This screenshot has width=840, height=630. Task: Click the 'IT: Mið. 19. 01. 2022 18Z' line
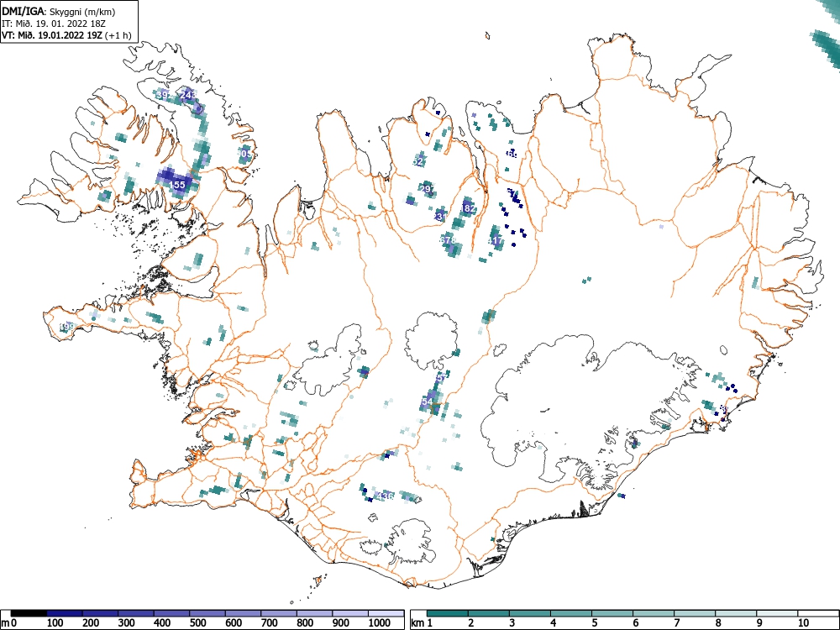point(54,24)
